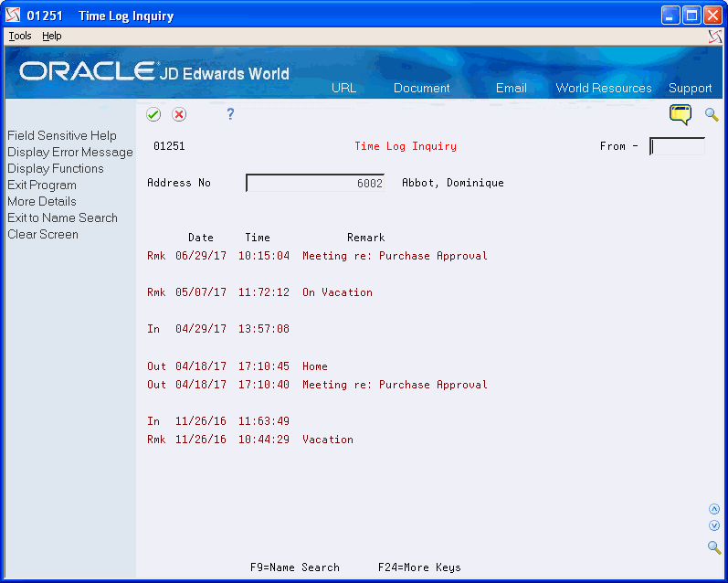Click the name Abbot, Dominique
This screenshot has height=583, width=728.
(453, 183)
